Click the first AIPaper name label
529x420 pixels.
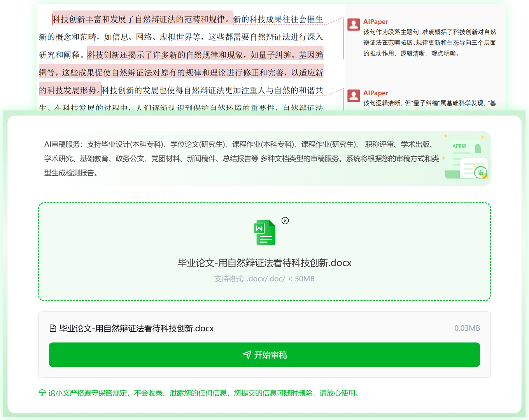pos(375,22)
